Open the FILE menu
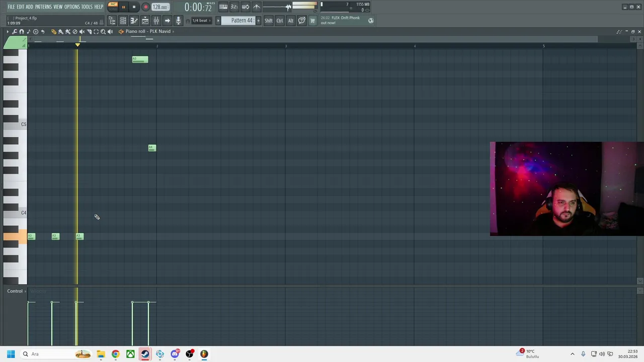Viewport: 644px width, 362px height. (11, 7)
